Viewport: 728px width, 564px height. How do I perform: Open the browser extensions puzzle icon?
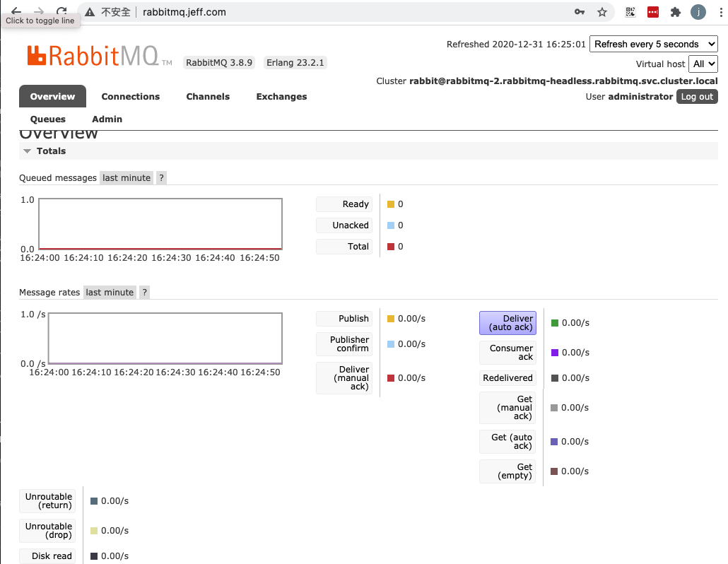click(675, 11)
